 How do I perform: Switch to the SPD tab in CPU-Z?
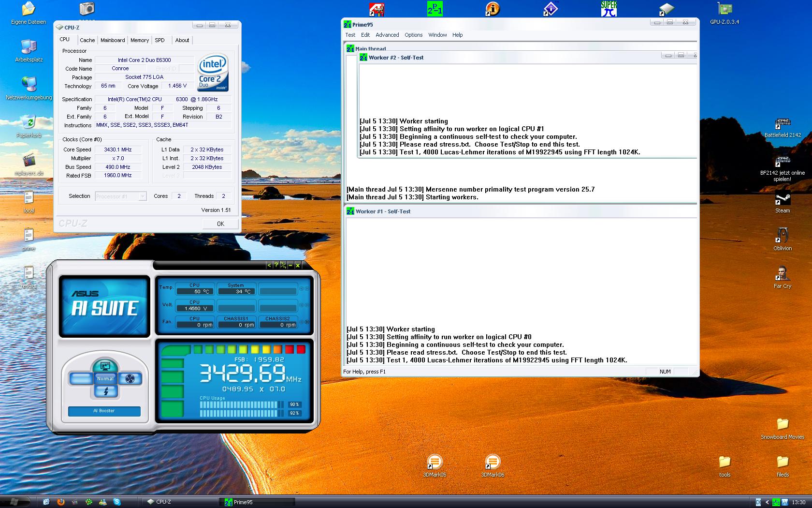pyautogui.click(x=159, y=40)
